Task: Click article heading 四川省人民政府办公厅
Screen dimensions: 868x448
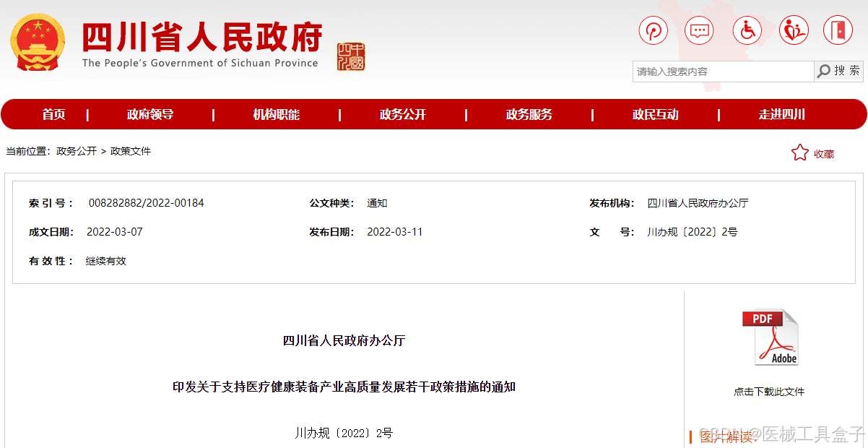Action: tap(344, 340)
